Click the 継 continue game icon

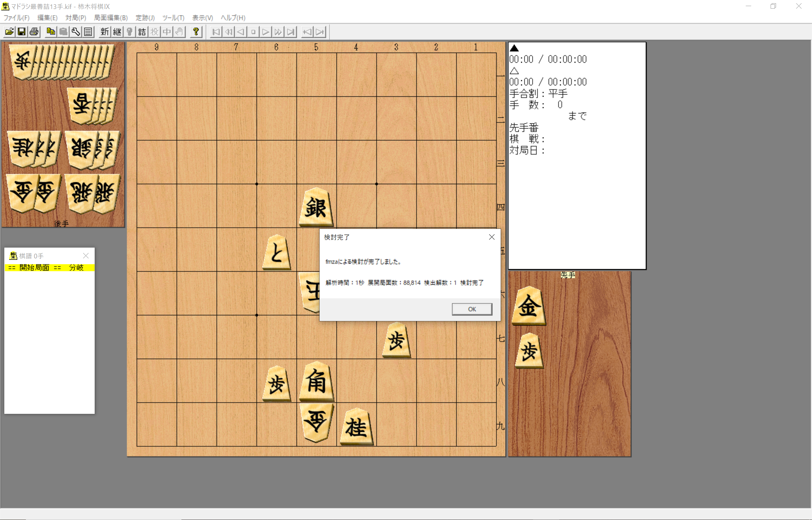coord(117,32)
